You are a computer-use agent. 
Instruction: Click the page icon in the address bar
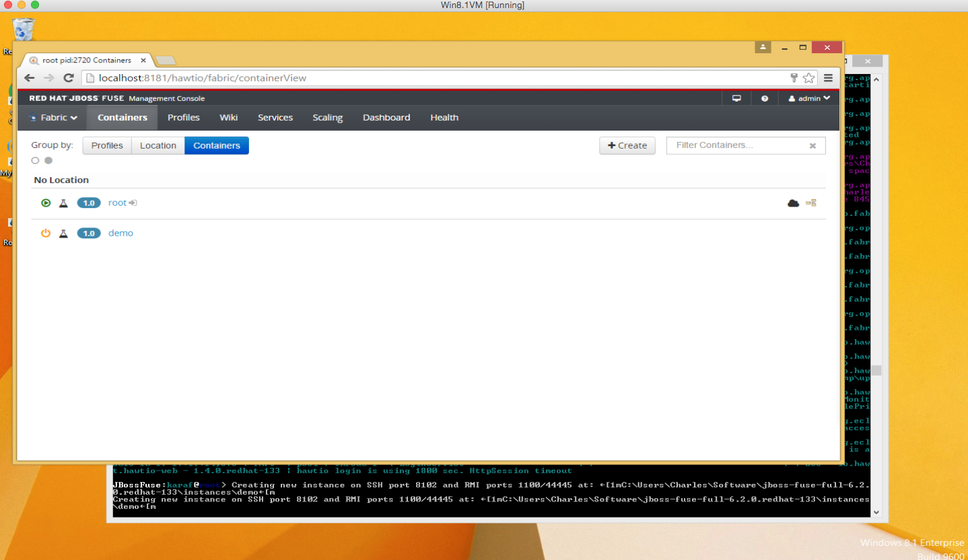click(x=89, y=78)
